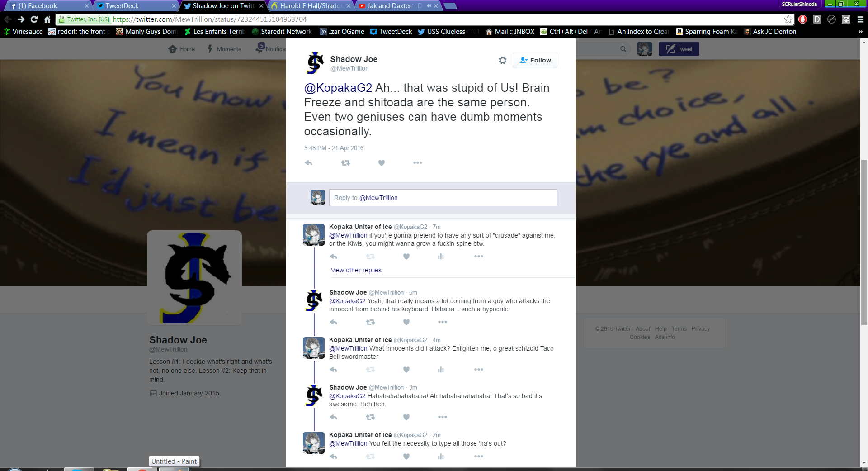Image resolution: width=868 pixels, height=471 pixels.
Task: Open own profile avatar menu in navbar
Action: click(x=645, y=49)
